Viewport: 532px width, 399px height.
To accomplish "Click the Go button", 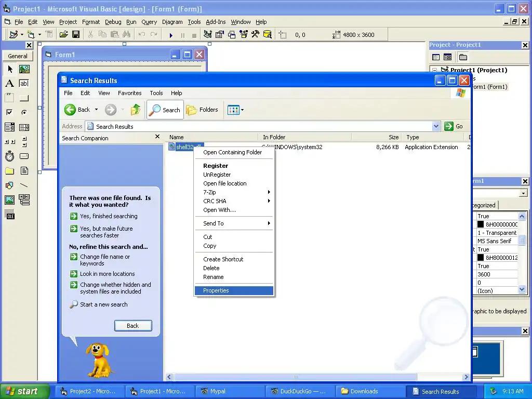I will (454, 126).
